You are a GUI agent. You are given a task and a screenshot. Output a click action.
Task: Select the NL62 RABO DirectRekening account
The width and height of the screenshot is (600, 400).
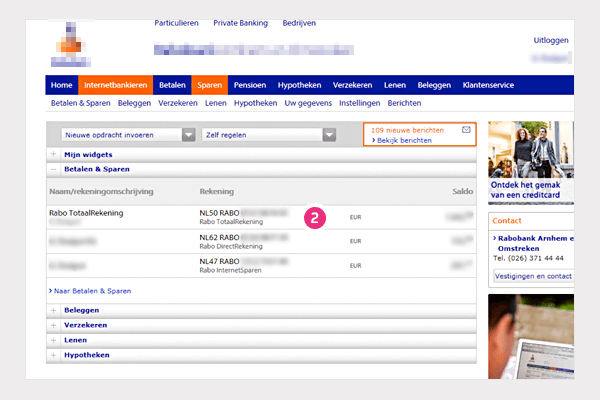click(261, 242)
